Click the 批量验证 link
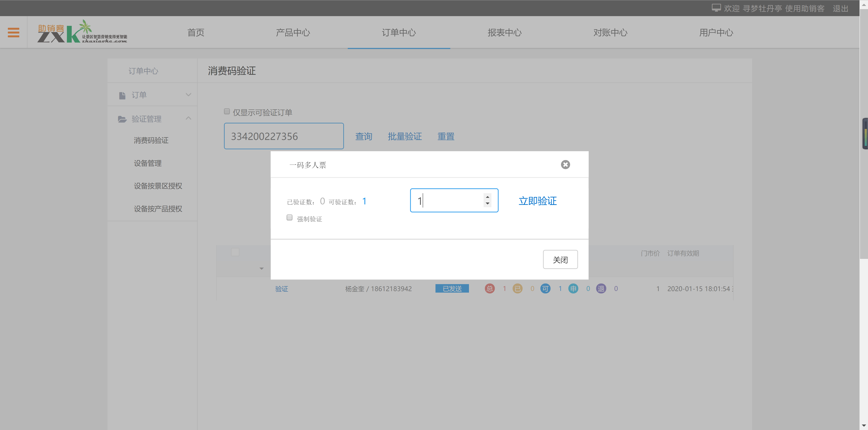 coord(405,136)
